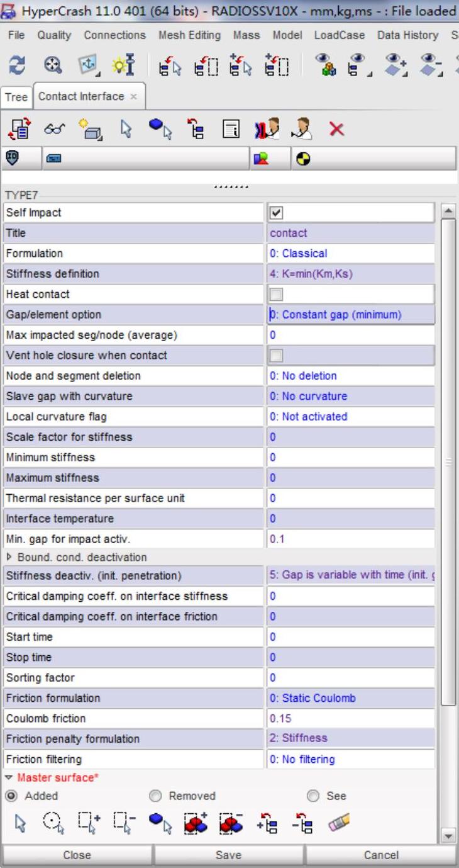The height and width of the screenshot is (868, 459).
Task: Open the Mesh Editing menu
Action: click(x=189, y=35)
